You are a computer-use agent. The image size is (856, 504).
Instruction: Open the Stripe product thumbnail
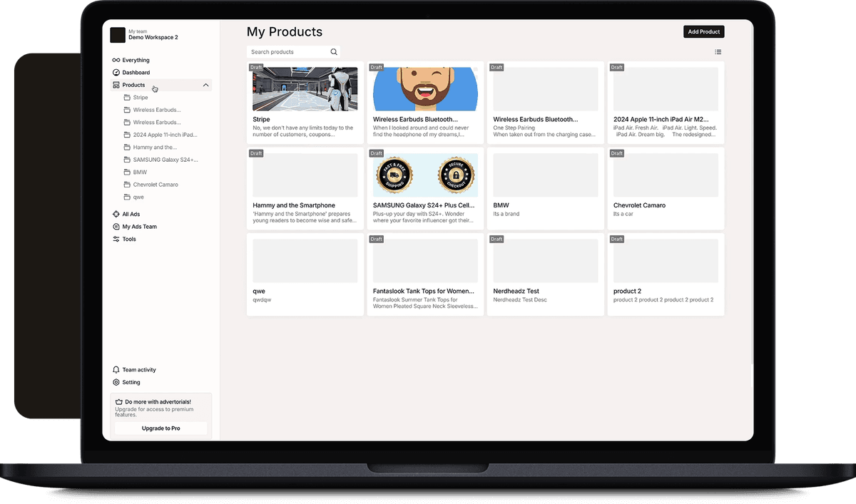click(x=305, y=90)
